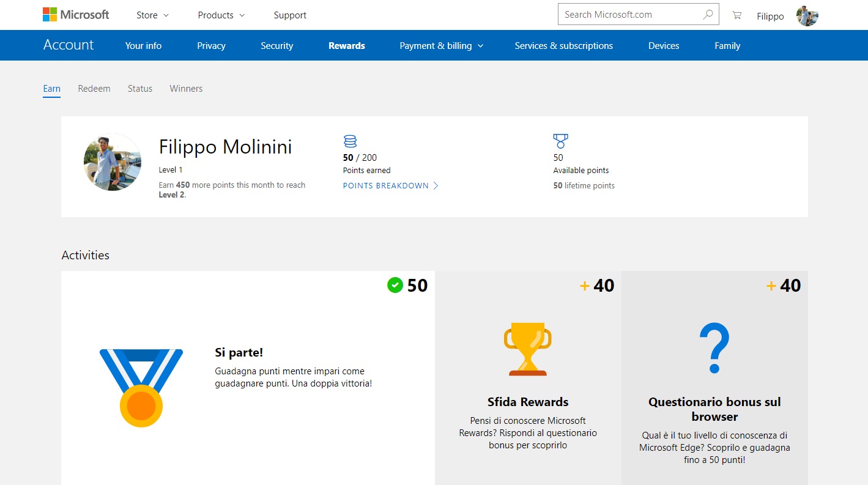Click the 50 lifetime points text
Image resolution: width=868 pixels, height=485 pixels.
pos(584,186)
